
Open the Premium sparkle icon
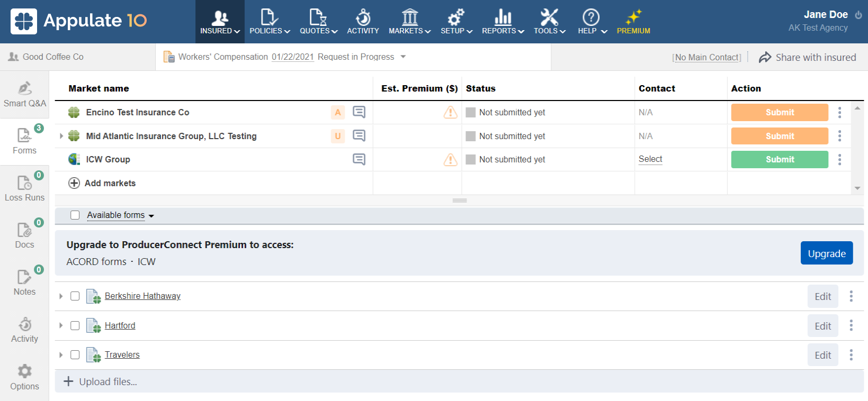pos(633,22)
